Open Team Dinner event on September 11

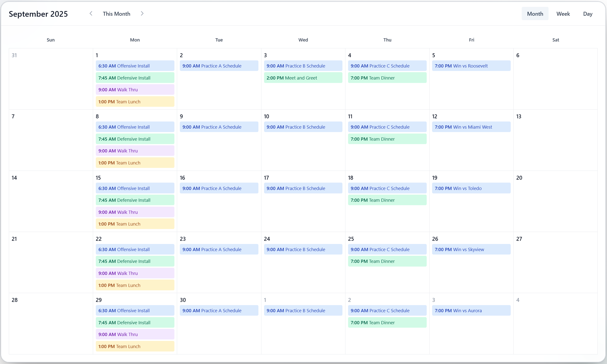[387, 139]
